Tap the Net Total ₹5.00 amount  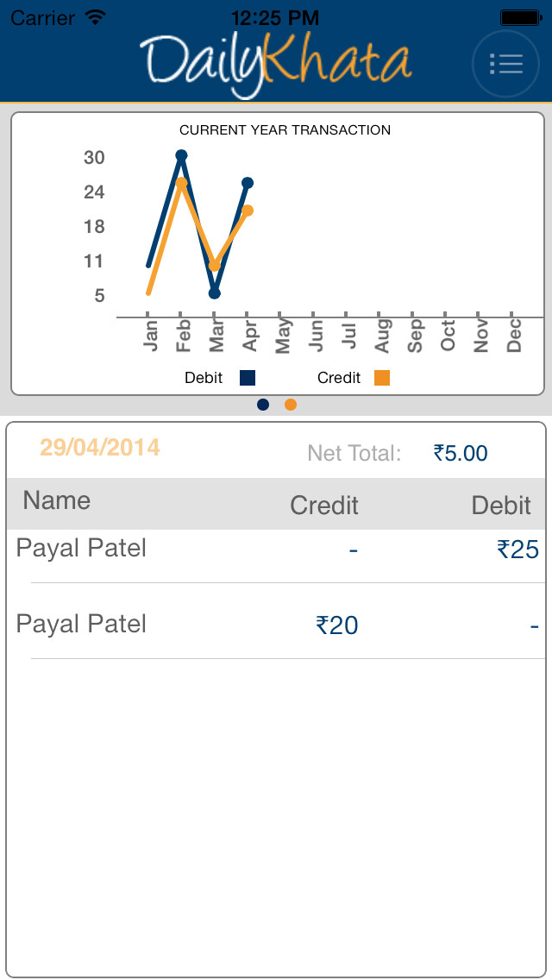coord(461,453)
